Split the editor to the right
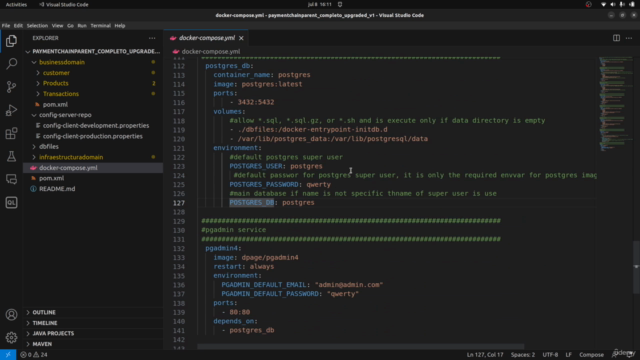 coord(616,38)
